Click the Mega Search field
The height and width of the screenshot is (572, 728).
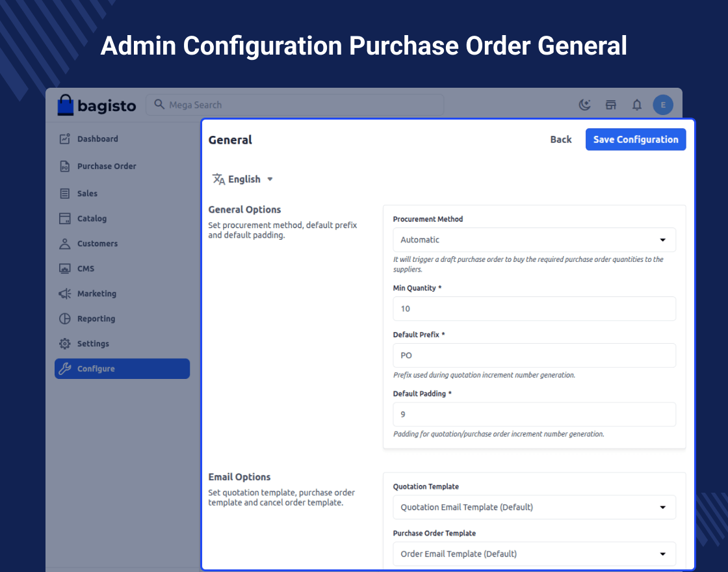click(x=295, y=105)
